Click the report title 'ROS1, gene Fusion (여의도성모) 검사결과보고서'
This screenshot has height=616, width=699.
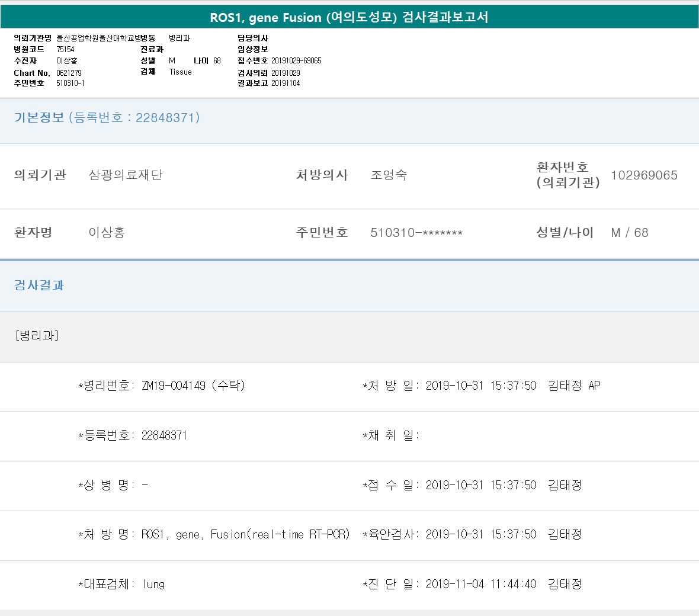pos(349,17)
